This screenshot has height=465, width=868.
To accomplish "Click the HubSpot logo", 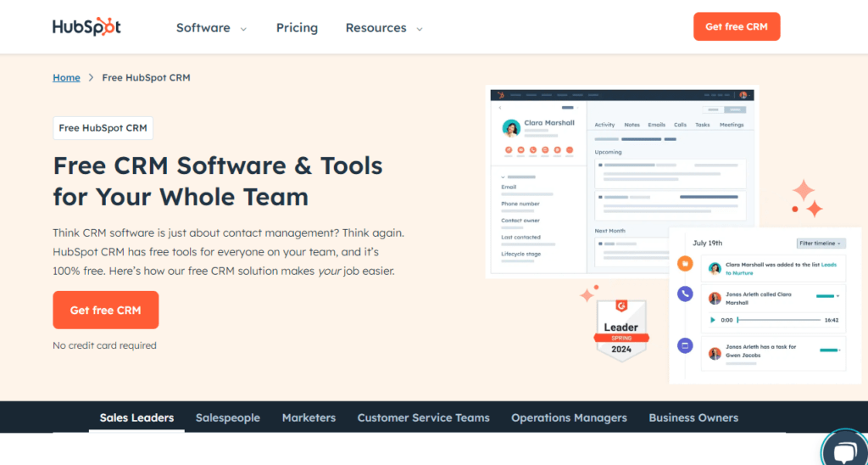I will (x=87, y=27).
